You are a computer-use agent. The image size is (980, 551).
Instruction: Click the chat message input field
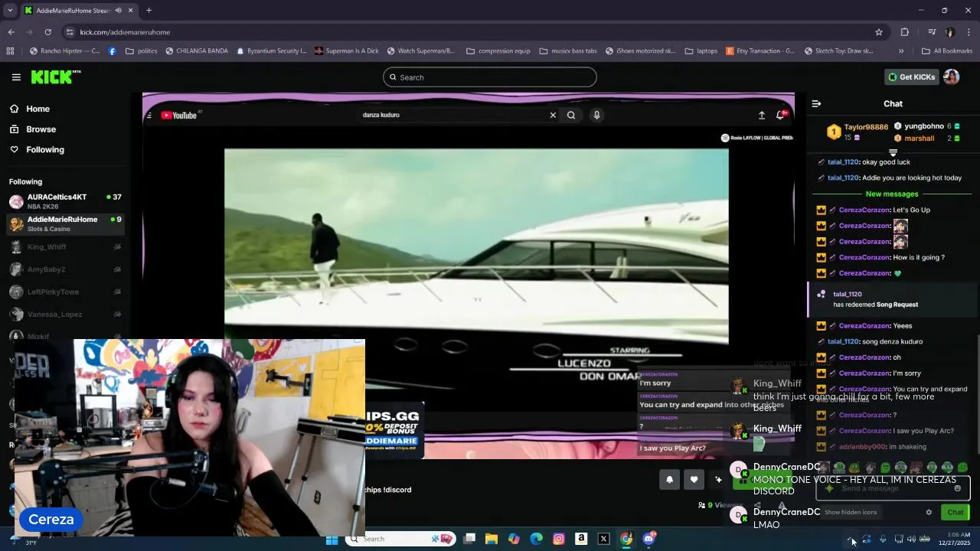pos(892,488)
